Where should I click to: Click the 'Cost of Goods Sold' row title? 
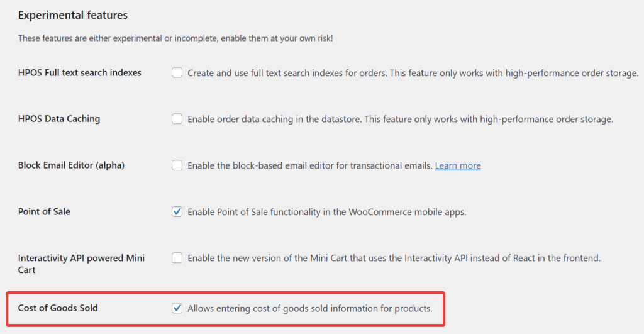pyautogui.click(x=58, y=308)
